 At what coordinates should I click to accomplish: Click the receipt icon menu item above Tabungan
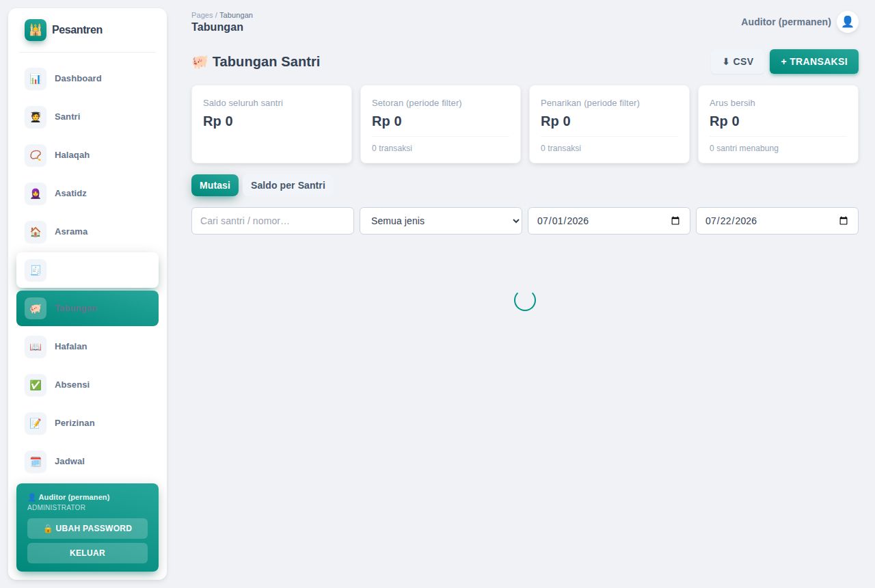point(87,270)
